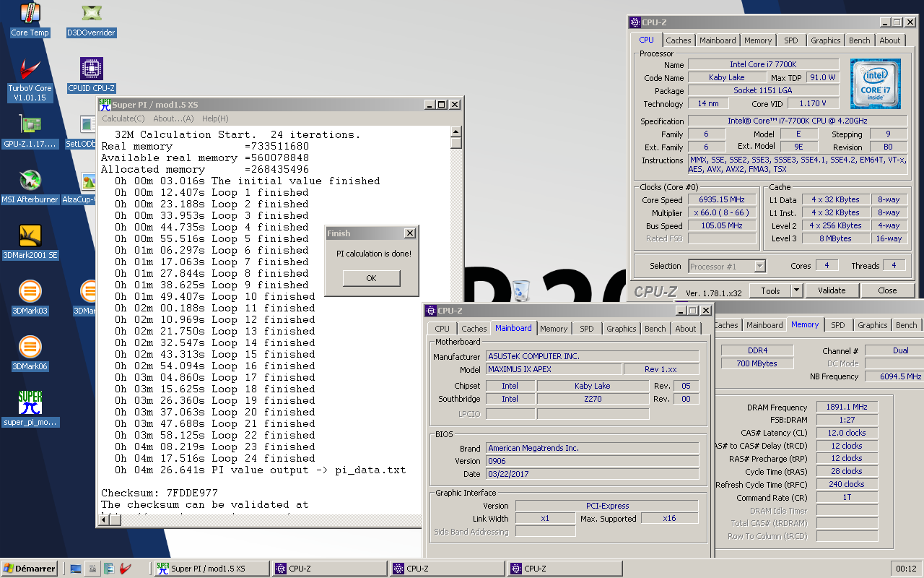Viewport: 924px width, 578px height.
Task: Click the Southbridge value Z270
Action: [593, 399]
